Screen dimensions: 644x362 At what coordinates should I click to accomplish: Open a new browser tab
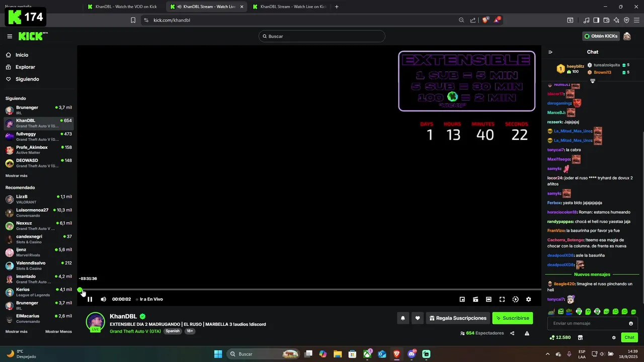click(337, 7)
